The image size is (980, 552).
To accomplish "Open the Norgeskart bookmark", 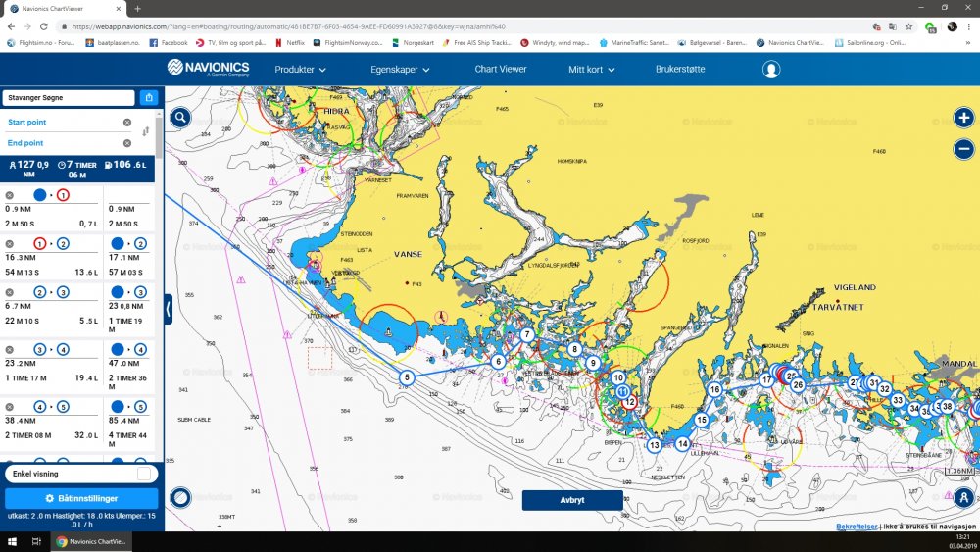I will point(413,43).
